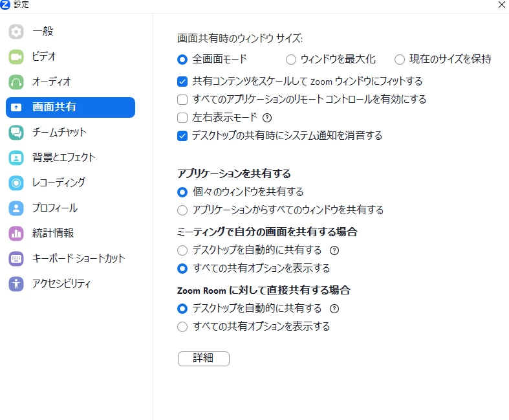Show help for Zoom Room デスクトップを自動的に共有する
This screenshot has width=509, height=420.
pos(334,308)
